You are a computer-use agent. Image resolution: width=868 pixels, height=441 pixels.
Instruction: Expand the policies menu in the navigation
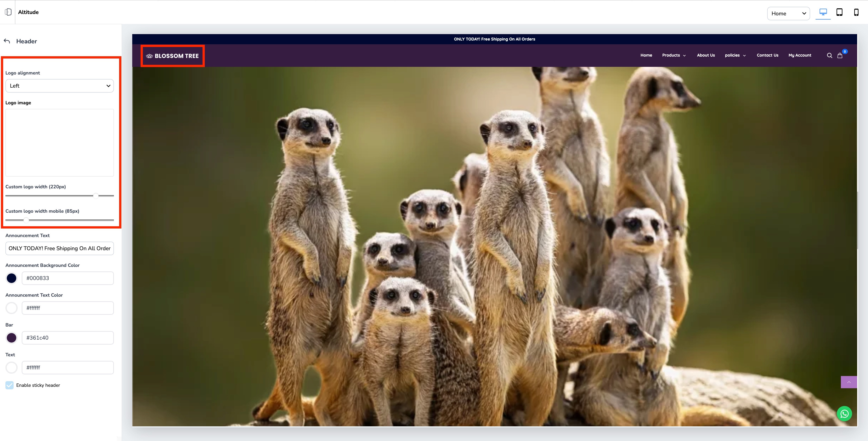(735, 55)
